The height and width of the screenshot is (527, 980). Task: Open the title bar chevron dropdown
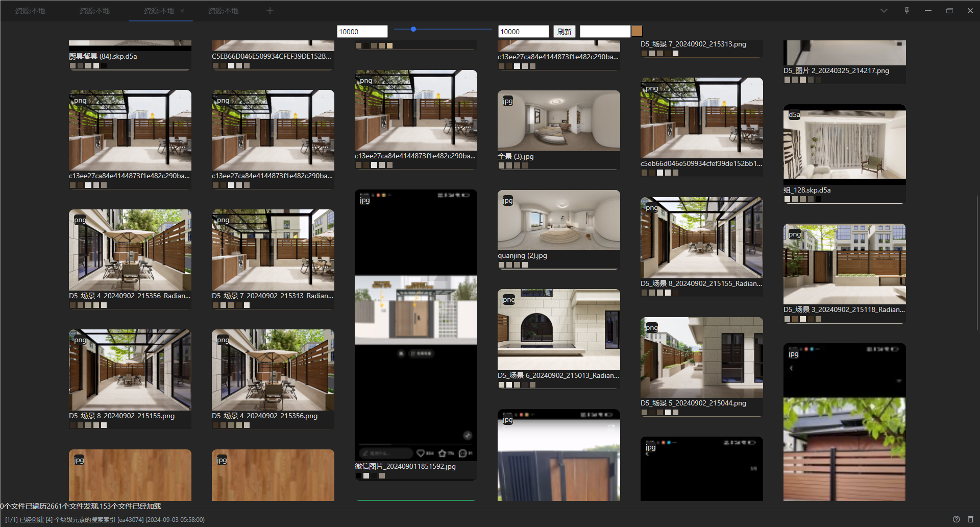884,11
